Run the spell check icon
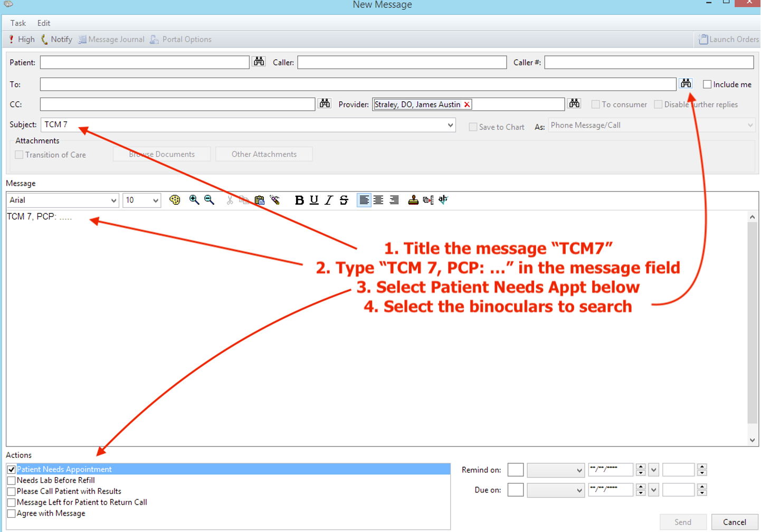The width and height of the screenshot is (761, 532). tap(443, 199)
